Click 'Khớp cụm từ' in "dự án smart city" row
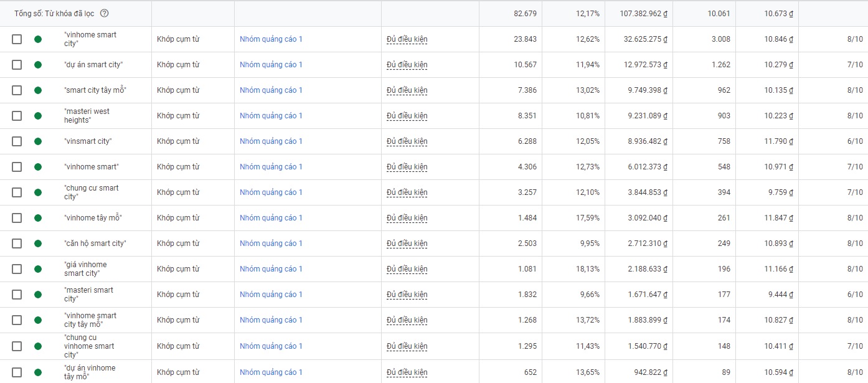868x383 pixels. tap(178, 65)
